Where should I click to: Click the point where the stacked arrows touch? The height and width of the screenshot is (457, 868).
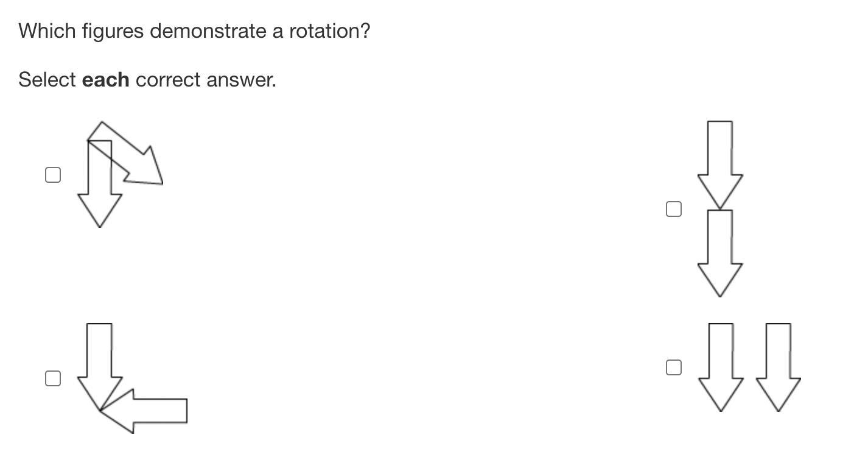coord(720,210)
